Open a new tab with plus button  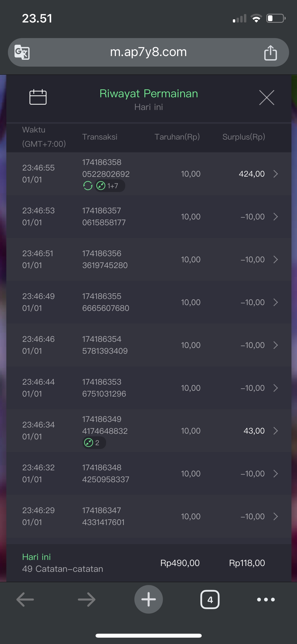[148, 599]
